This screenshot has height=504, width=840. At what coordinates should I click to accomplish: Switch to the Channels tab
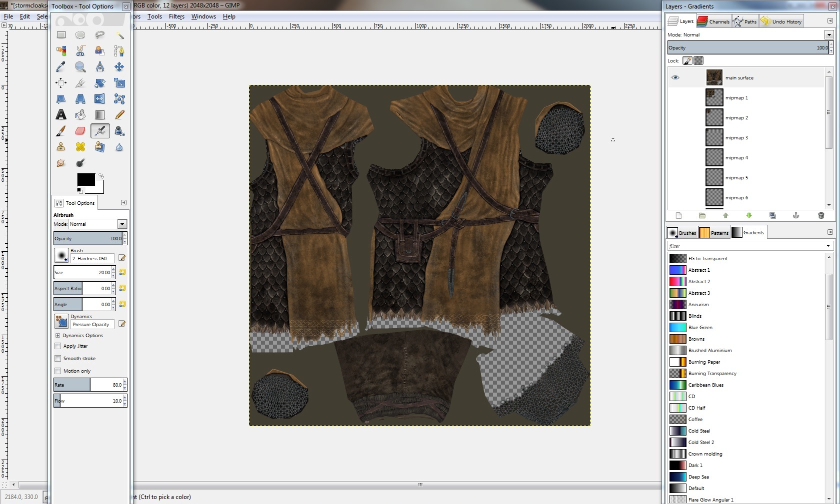coord(714,21)
